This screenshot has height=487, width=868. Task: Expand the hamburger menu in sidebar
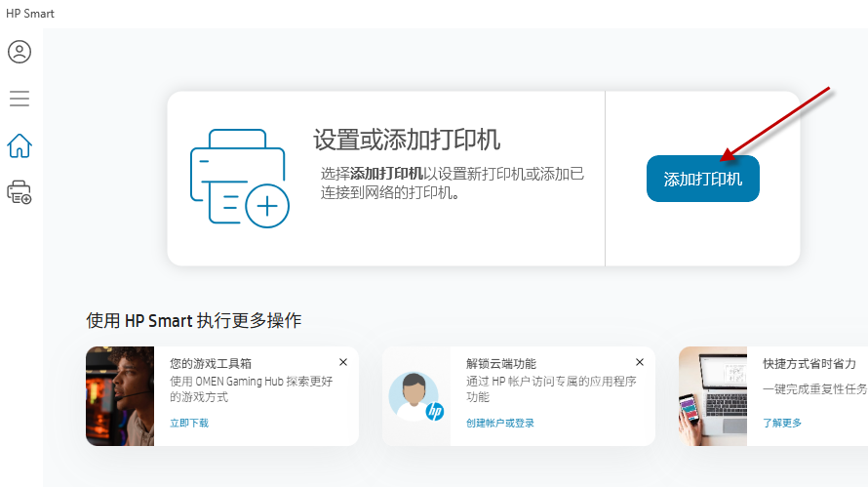click(x=20, y=99)
